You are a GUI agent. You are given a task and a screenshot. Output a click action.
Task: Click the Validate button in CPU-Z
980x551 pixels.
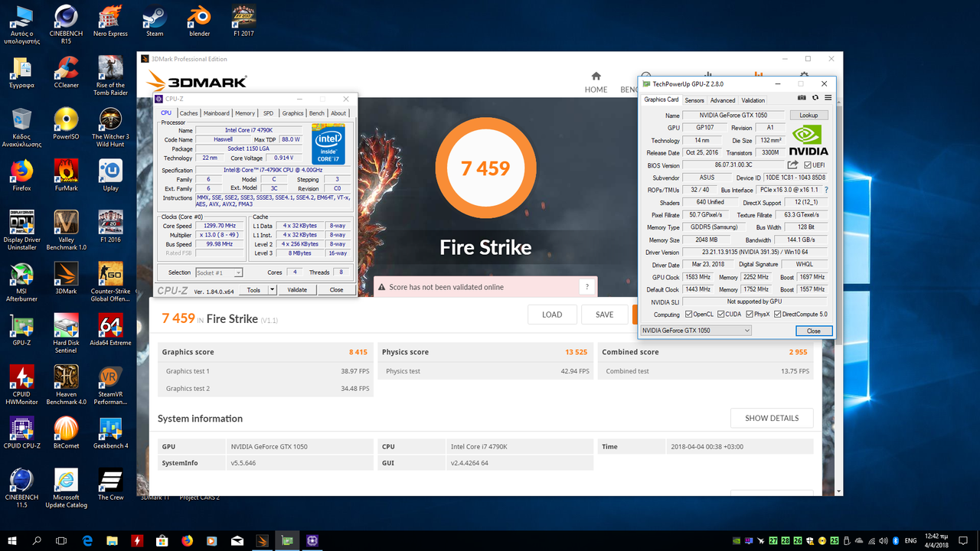(297, 290)
